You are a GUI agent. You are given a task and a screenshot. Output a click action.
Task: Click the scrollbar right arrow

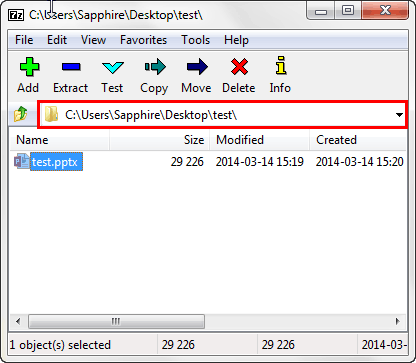pyautogui.click(x=398, y=322)
